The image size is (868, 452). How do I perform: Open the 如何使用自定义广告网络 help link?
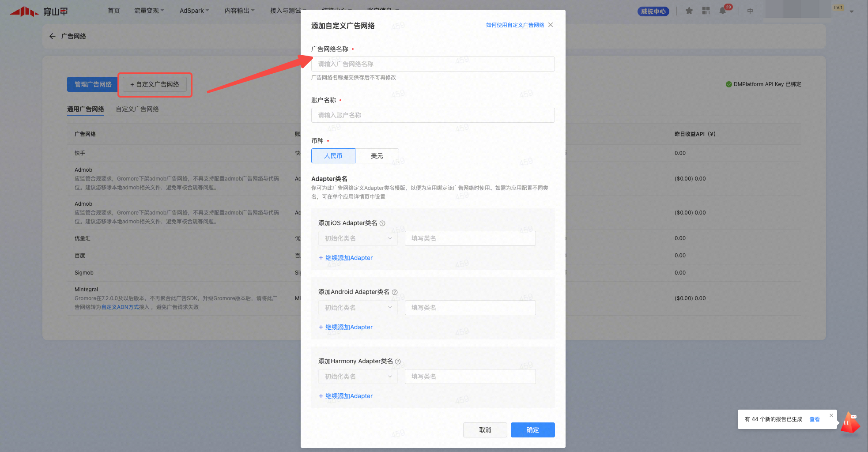pos(515,25)
